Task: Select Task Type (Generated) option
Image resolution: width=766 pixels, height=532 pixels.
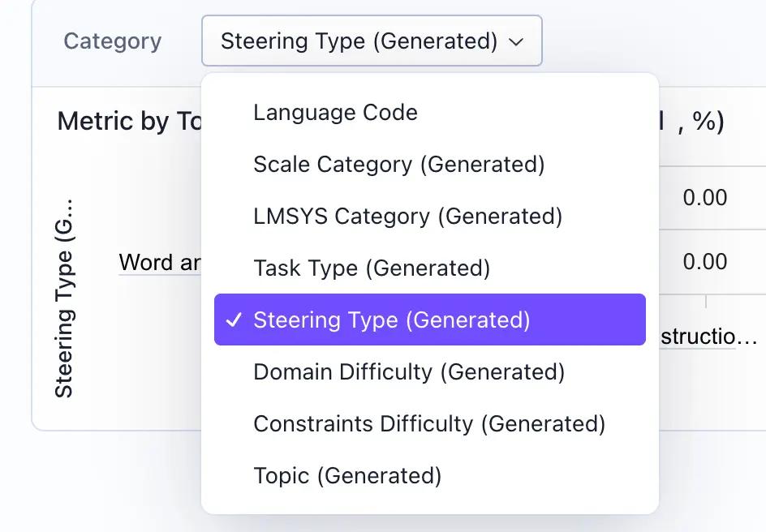Action: [x=372, y=268]
